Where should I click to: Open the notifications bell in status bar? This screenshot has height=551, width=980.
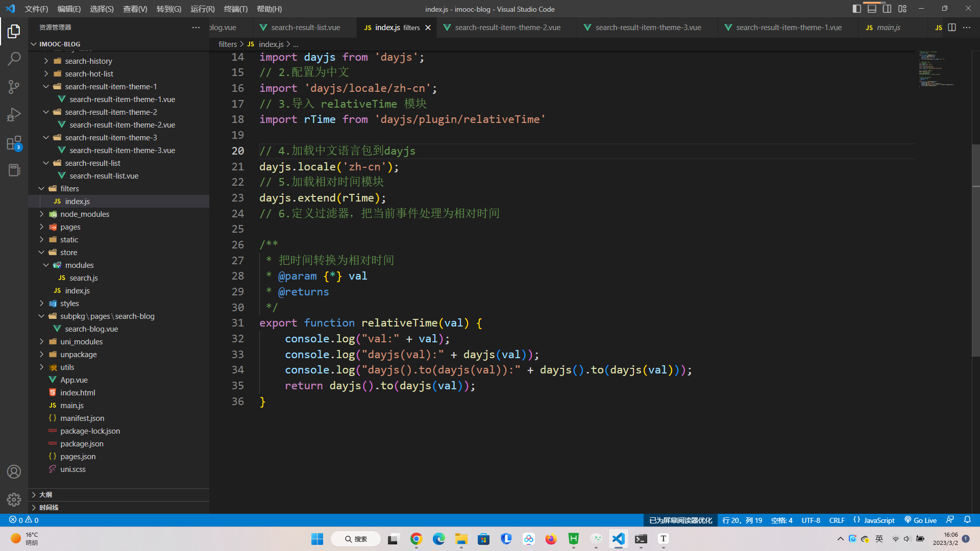(x=967, y=520)
